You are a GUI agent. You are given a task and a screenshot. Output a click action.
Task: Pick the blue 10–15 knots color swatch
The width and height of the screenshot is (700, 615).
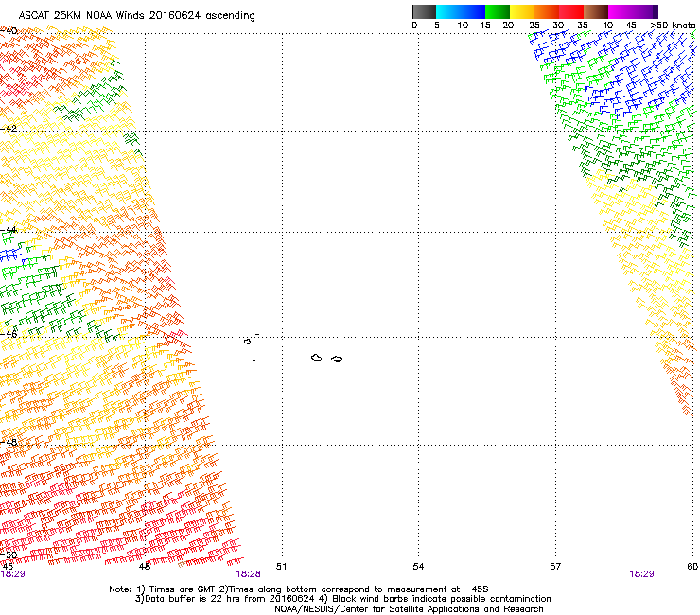pyautogui.click(x=473, y=11)
